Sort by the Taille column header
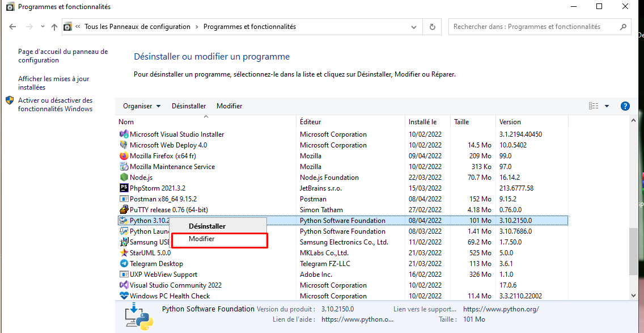644x333 pixels. click(x=473, y=122)
